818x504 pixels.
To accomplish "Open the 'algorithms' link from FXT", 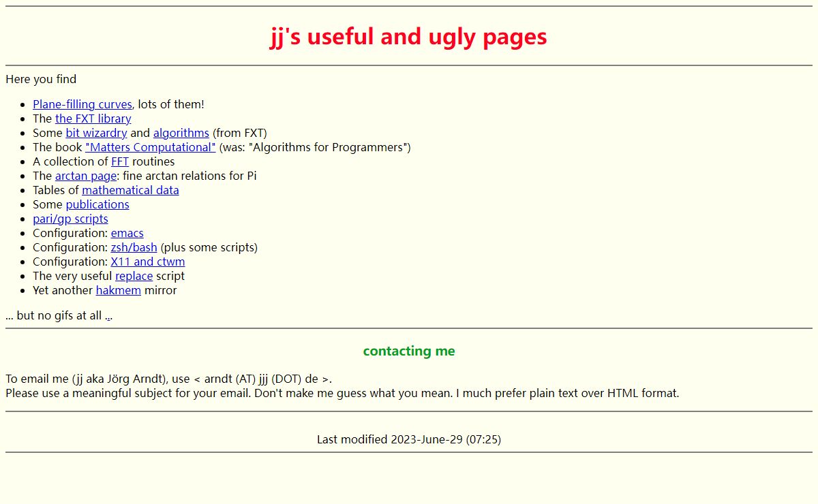I will [181, 133].
